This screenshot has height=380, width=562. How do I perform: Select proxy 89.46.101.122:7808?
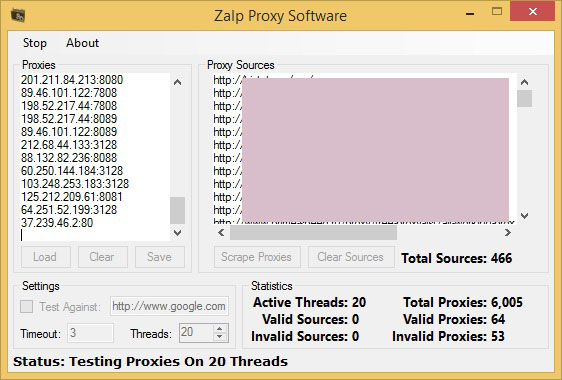69,92
